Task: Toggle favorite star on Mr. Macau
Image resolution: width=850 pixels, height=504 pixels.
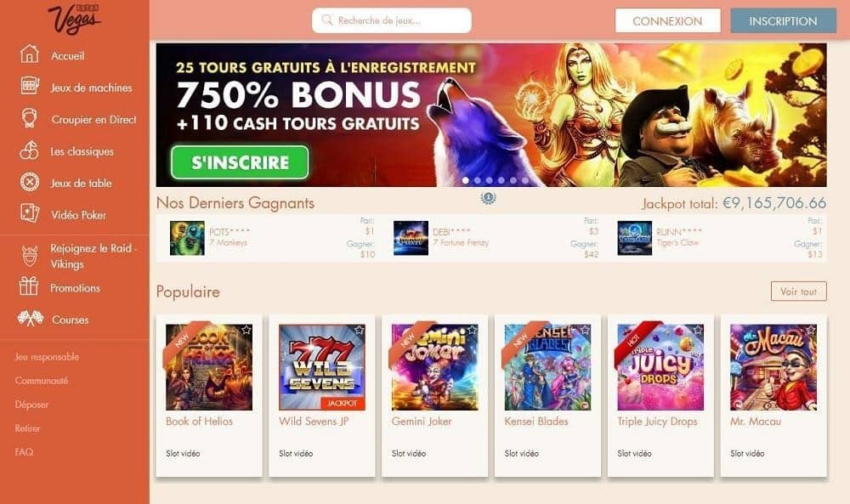Action: point(810,330)
